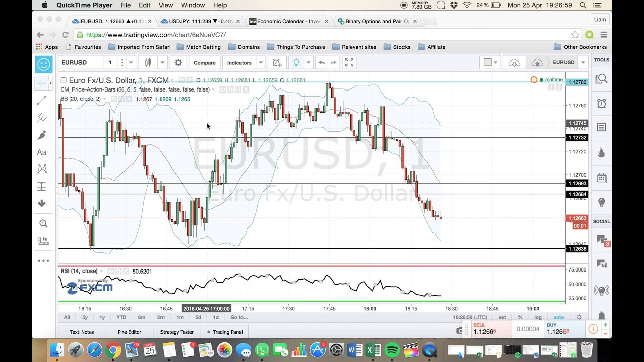Select the text annotation tool
Viewport: 644px width, 362px height.
42,152
